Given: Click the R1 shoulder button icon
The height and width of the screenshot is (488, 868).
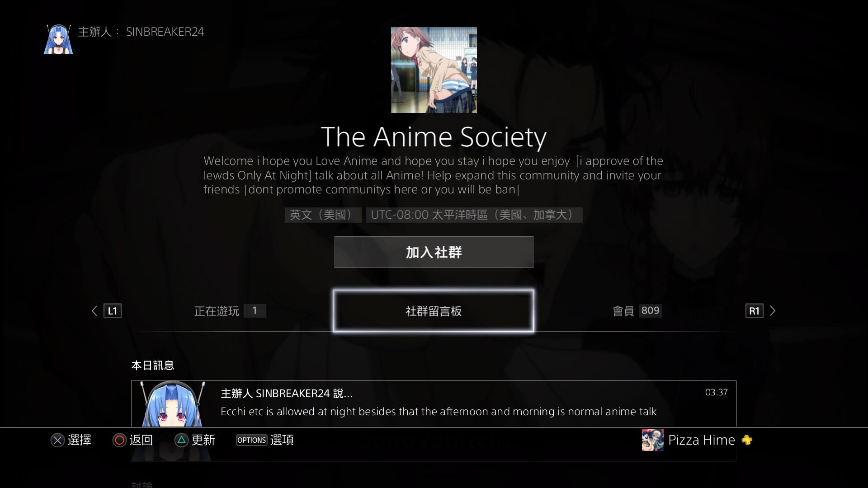Looking at the screenshot, I should click(754, 311).
